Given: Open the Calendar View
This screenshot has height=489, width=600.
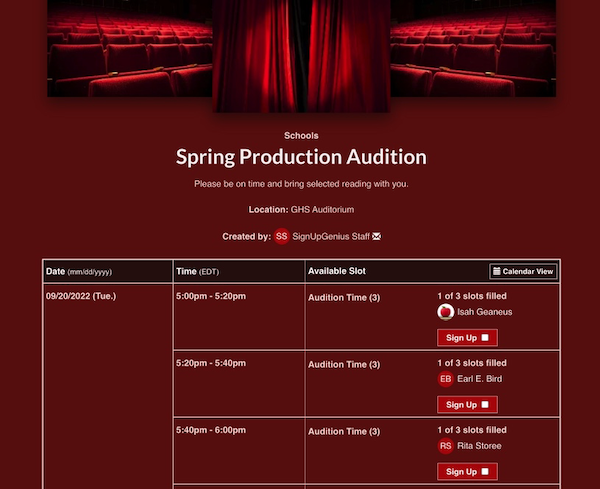Looking at the screenshot, I should (x=523, y=271).
